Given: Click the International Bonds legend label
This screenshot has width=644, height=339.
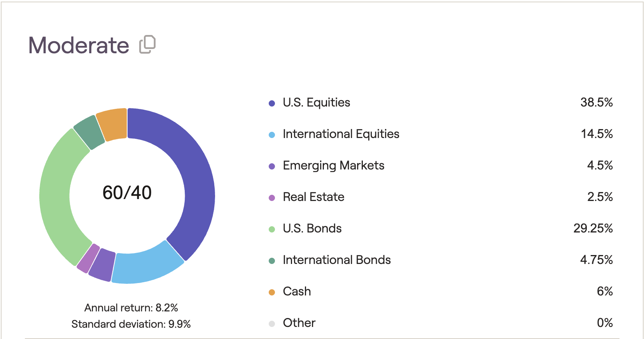Looking at the screenshot, I should (336, 260).
